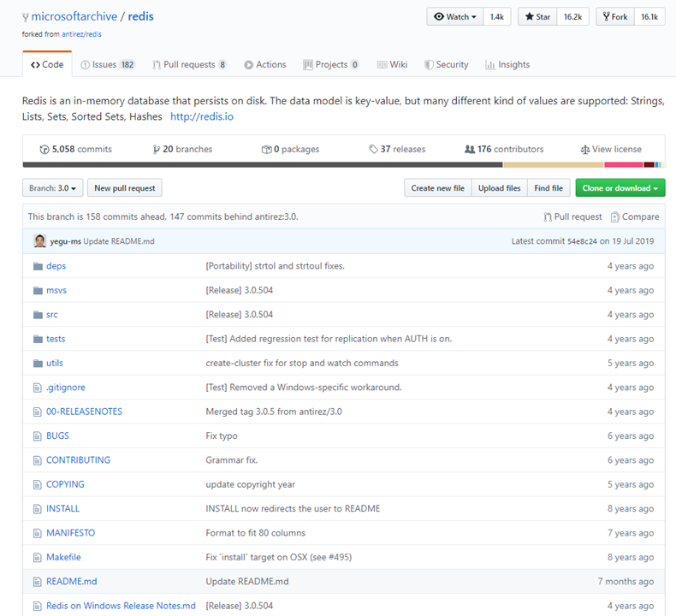676x616 pixels.
Task: Click the yegu-ms avatar thumbnail
Action: tap(39, 241)
